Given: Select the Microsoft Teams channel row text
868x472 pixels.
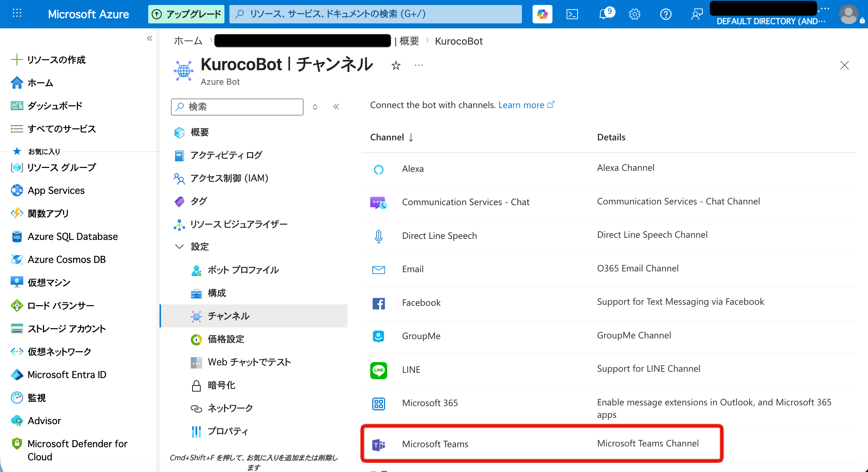Looking at the screenshot, I should point(435,444).
